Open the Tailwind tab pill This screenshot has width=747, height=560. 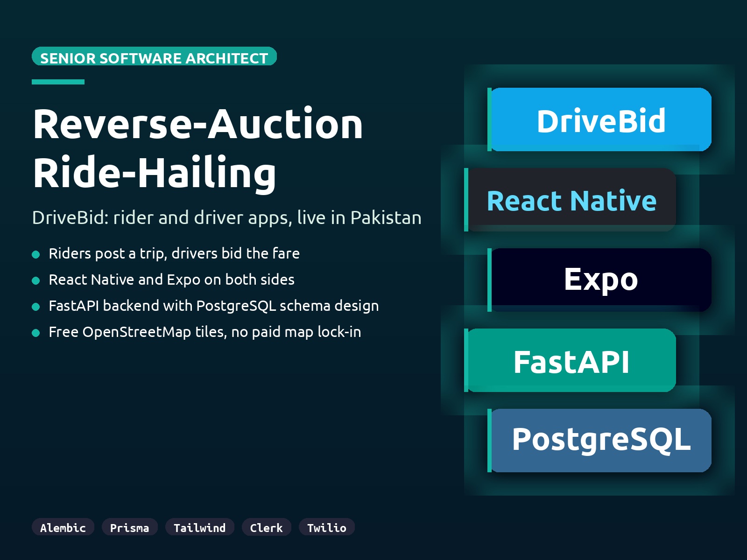[200, 528]
